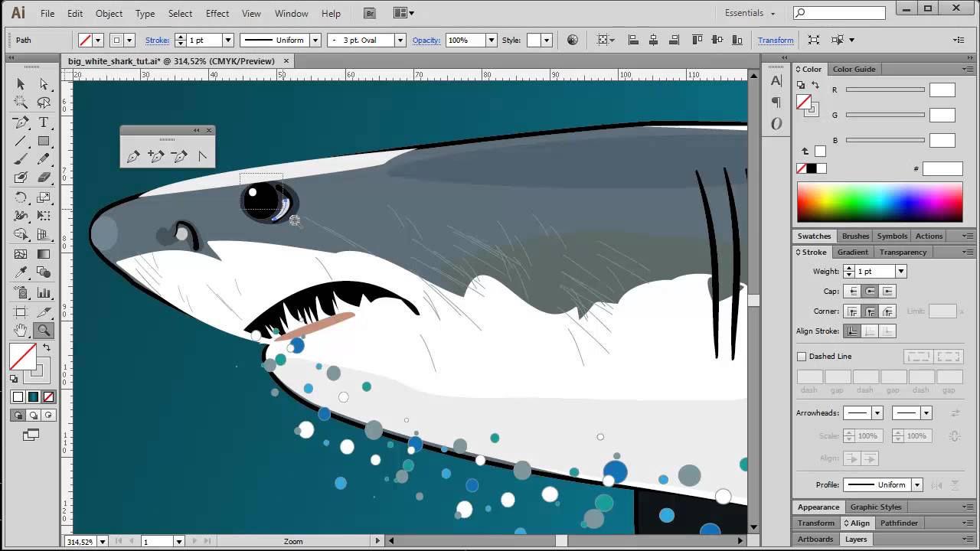Viewport: 980px width, 551px height.
Task: Select the Scale tool
Action: (44, 197)
